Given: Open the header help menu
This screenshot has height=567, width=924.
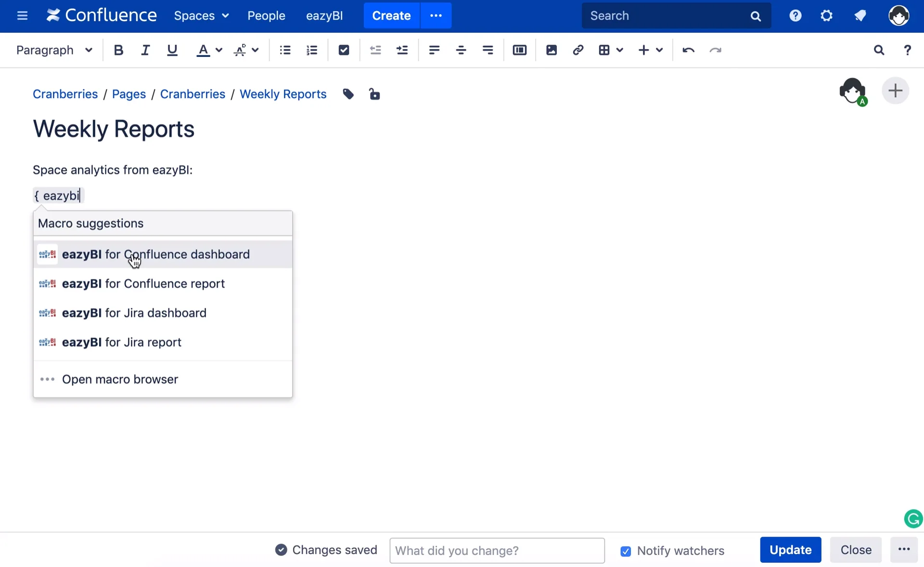Looking at the screenshot, I should (796, 16).
